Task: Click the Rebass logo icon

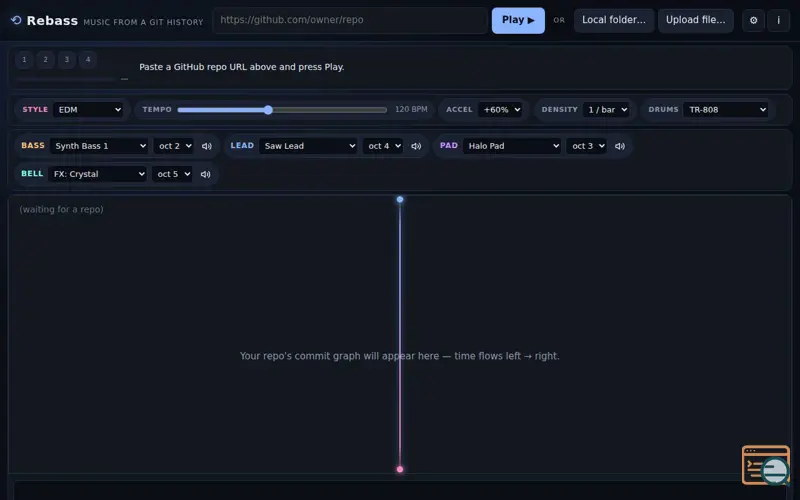Action: tap(16, 20)
